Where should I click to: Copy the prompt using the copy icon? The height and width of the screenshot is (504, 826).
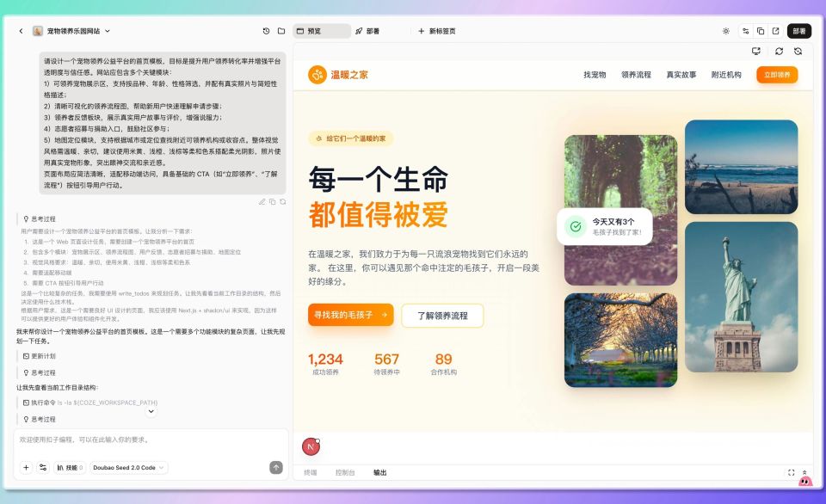tap(273, 201)
